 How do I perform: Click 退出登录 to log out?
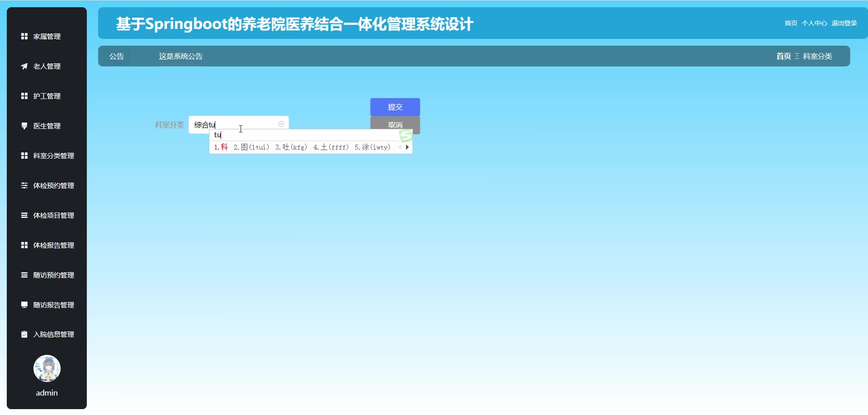[844, 23]
